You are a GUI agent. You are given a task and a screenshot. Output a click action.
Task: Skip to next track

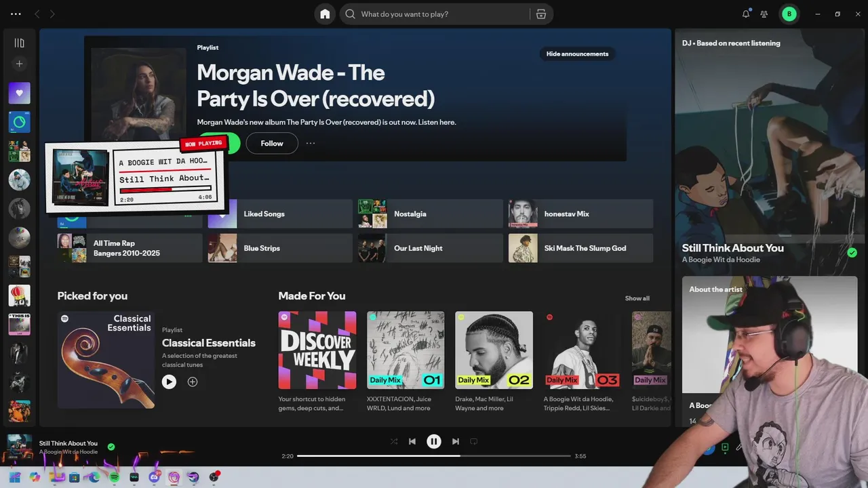point(456,441)
